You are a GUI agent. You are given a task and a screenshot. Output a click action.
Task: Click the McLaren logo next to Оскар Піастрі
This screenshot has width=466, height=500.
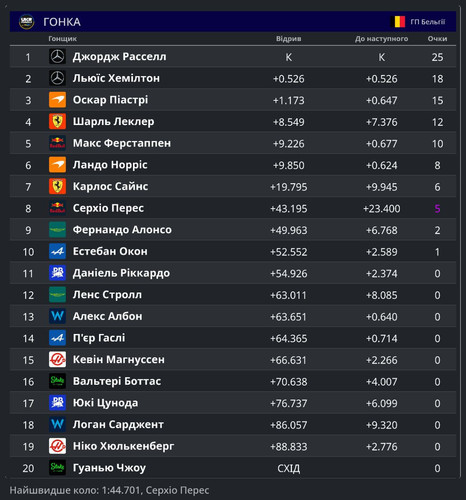(x=57, y=100)
